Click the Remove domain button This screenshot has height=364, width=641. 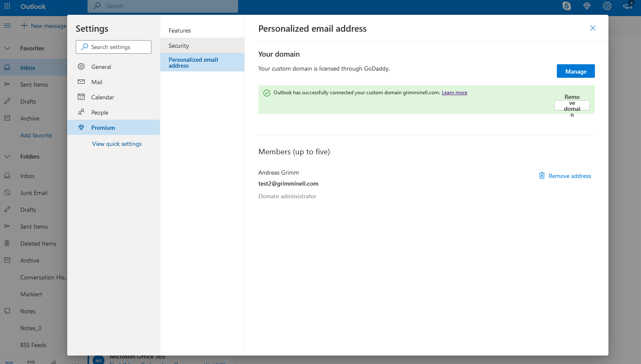point(572,105)
